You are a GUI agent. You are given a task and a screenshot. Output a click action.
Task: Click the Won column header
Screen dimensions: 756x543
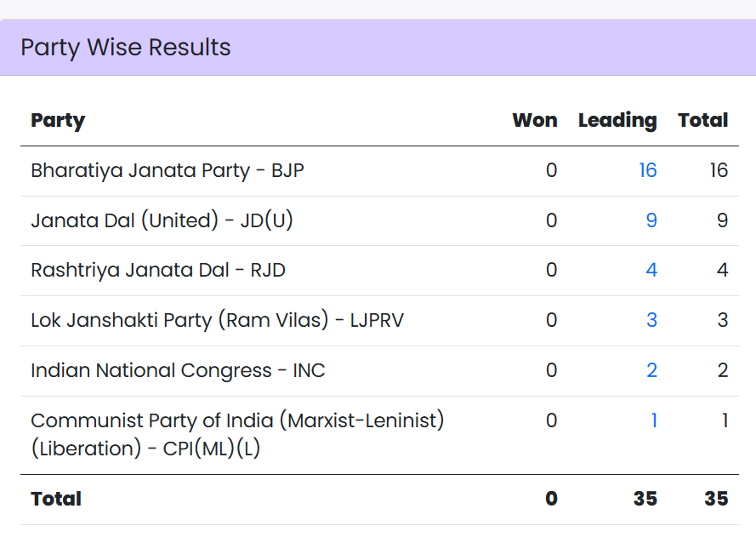tap(534, 120)
